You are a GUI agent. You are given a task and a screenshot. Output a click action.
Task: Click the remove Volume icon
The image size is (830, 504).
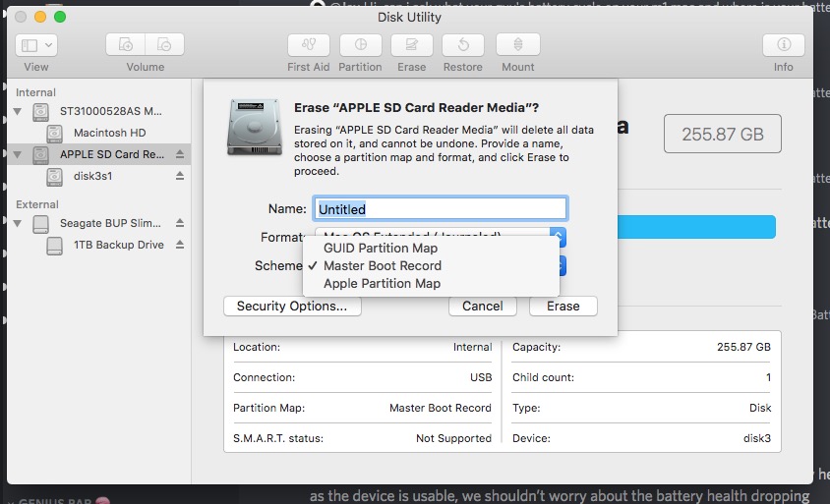click(x=164, y=44)
